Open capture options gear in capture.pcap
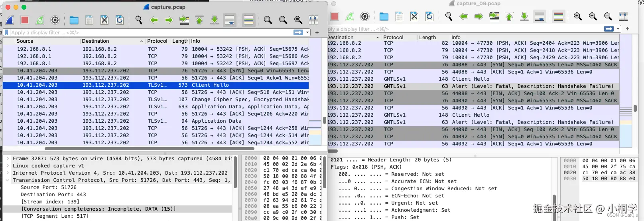This screenshot has width=644, height=221. 55,20
